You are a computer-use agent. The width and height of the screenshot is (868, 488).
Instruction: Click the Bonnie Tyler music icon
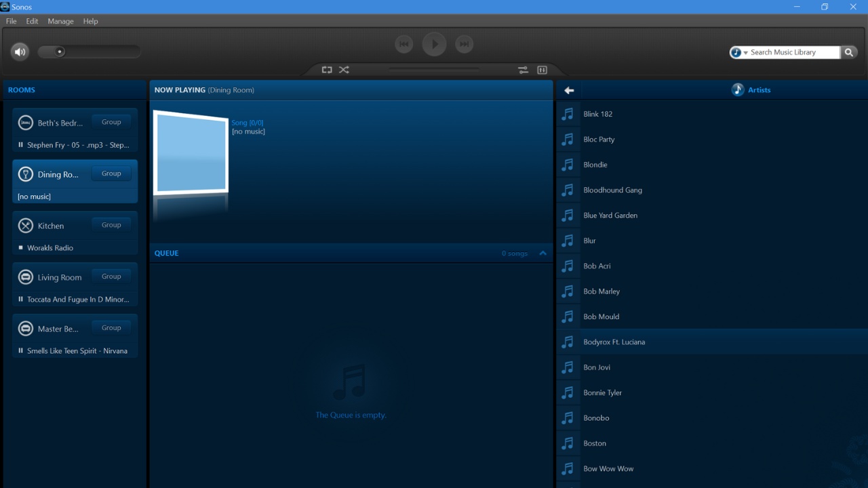click(x=568, y=392)
